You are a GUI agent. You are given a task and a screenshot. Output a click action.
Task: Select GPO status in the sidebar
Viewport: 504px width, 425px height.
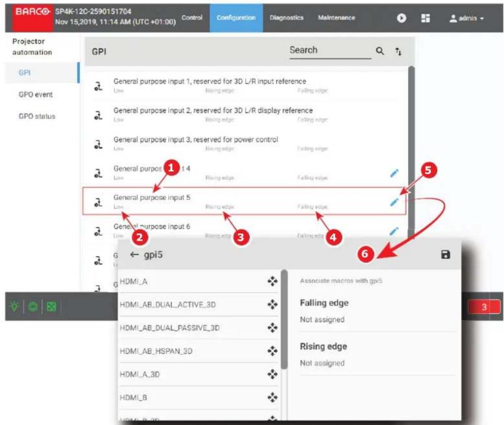click(37, 116)
